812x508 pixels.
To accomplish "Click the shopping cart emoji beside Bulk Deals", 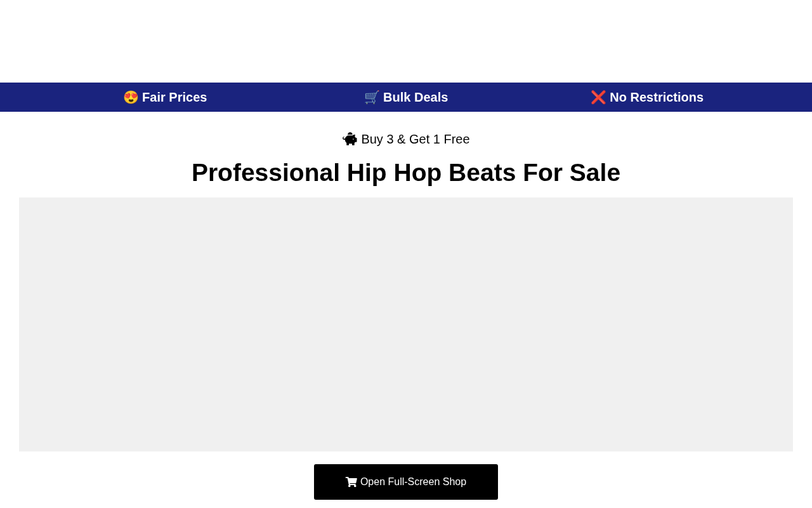I will [x=372, y=97].
